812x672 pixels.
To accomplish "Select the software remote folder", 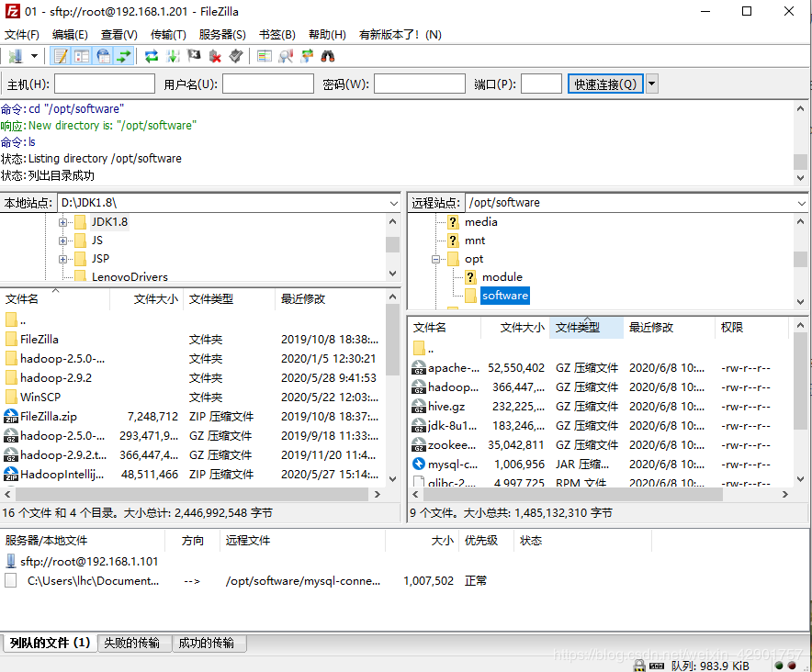I will (x=505, y=296).
